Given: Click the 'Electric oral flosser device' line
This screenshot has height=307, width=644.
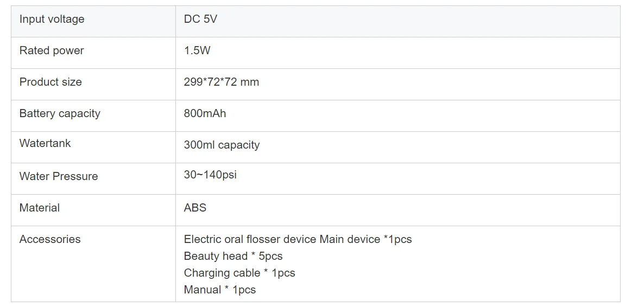Looking at the screenshot, I should (x=298, y=240).
